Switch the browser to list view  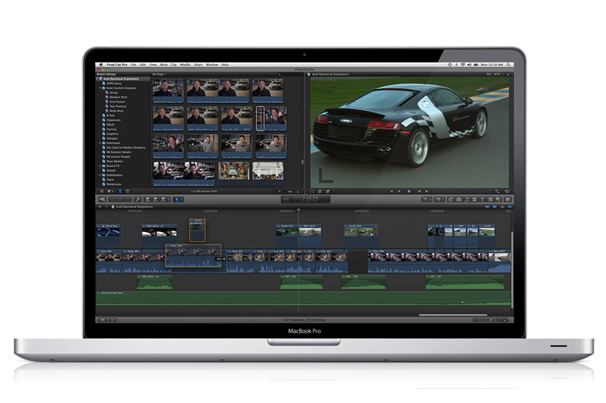128,191
